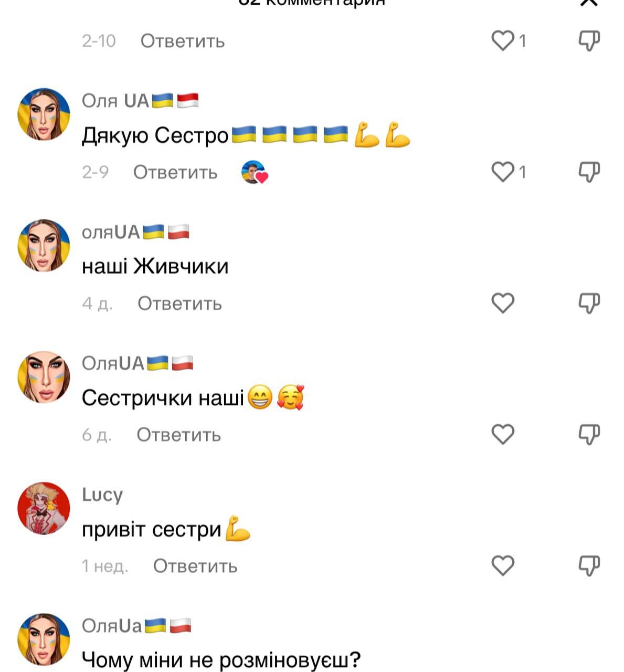Close the comments panel
Image resolution: width=624 pixels, height=672 pixels.
coord(589,3)
